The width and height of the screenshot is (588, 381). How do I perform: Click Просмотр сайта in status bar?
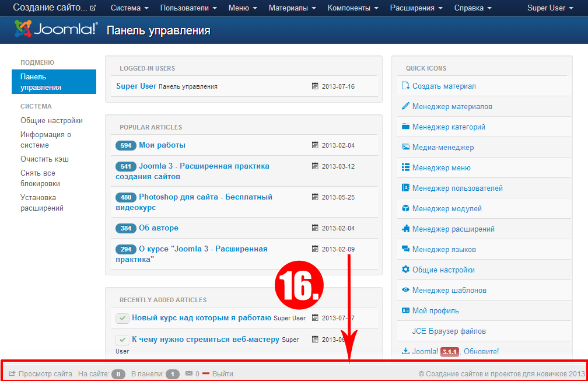[x=45, y=373]
